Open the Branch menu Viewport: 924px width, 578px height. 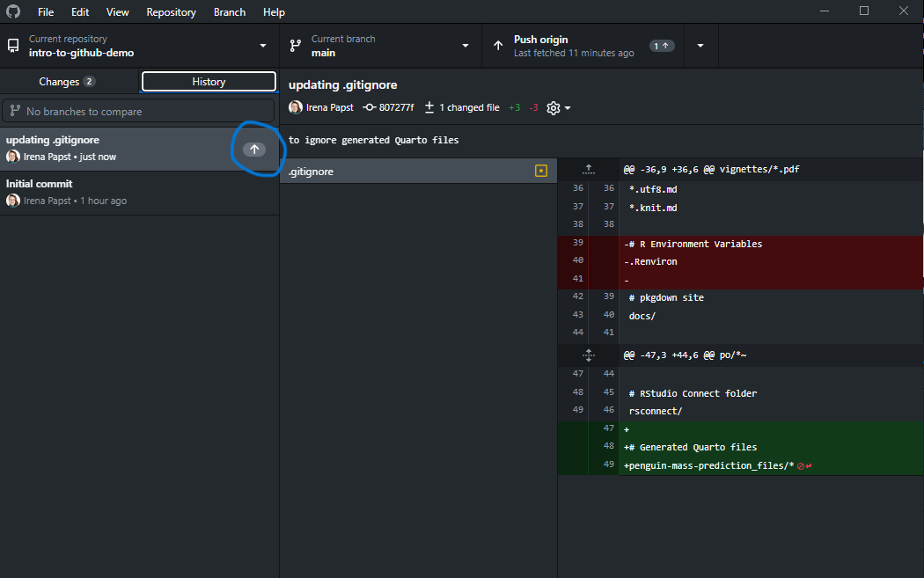(230, 12)
